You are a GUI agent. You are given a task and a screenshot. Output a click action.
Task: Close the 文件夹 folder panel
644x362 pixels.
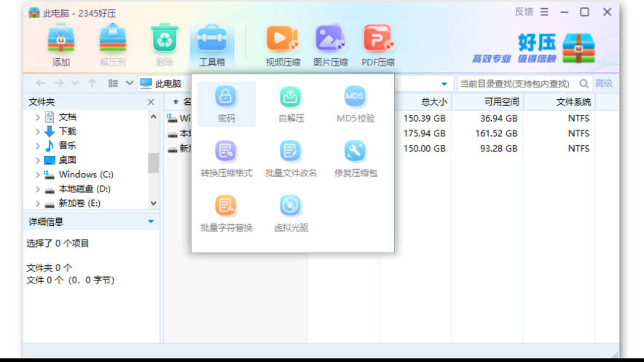tap(151, 102)
